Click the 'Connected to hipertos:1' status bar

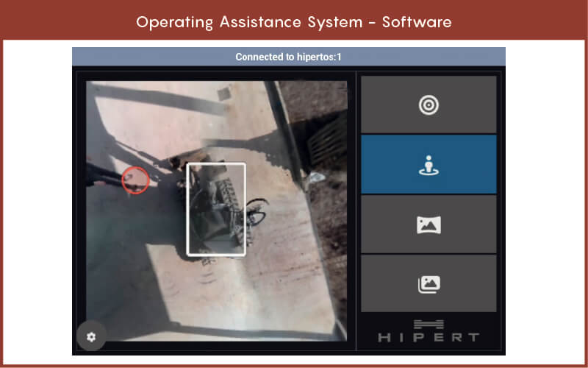[288, 57]
